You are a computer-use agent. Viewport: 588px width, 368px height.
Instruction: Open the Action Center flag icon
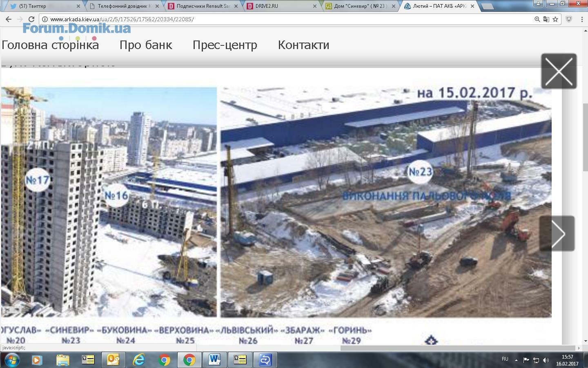(x=526, y=360)
